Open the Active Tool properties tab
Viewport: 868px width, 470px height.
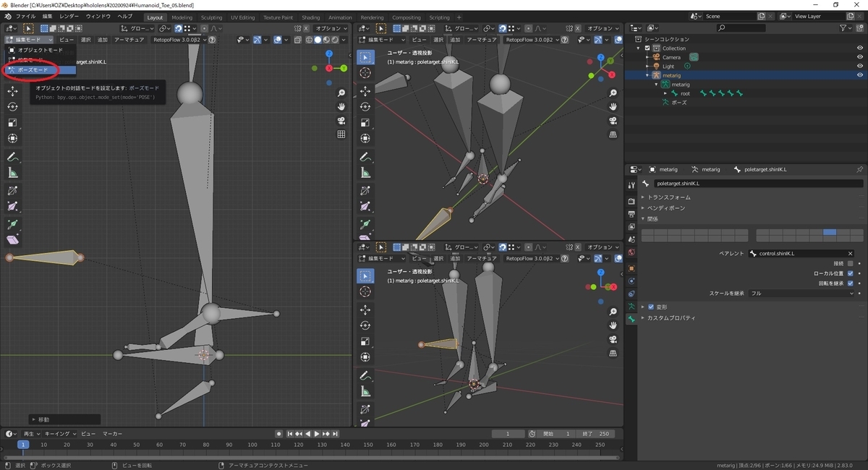pos(631,184)
